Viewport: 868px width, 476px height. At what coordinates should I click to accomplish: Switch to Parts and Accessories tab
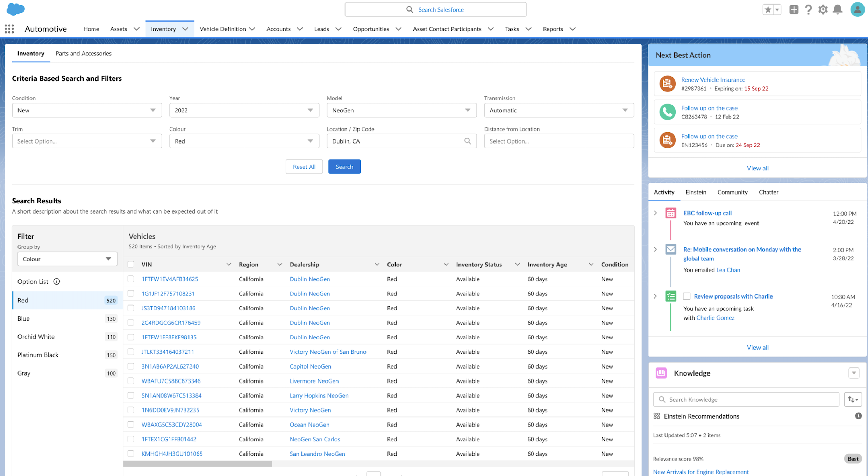click(83, 53)
